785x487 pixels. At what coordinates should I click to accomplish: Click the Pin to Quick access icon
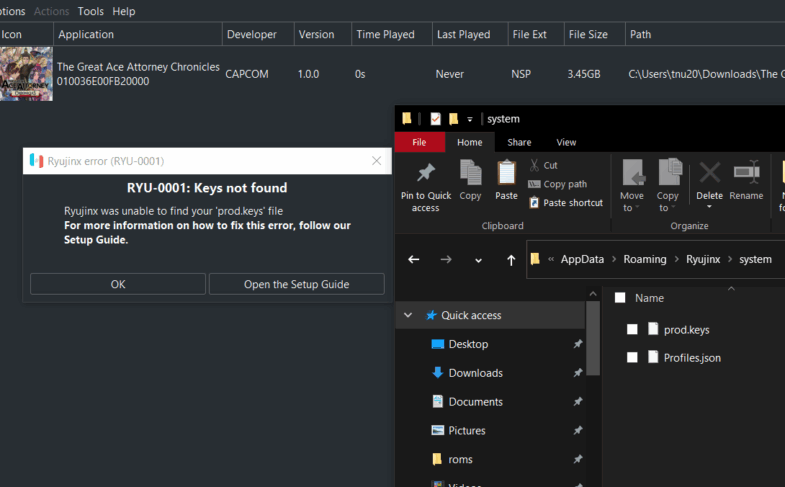click(425, 173)
